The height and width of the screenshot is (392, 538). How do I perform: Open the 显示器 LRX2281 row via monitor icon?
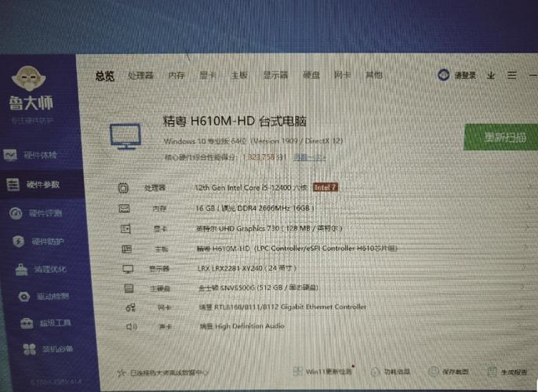[x=128, y=269]
